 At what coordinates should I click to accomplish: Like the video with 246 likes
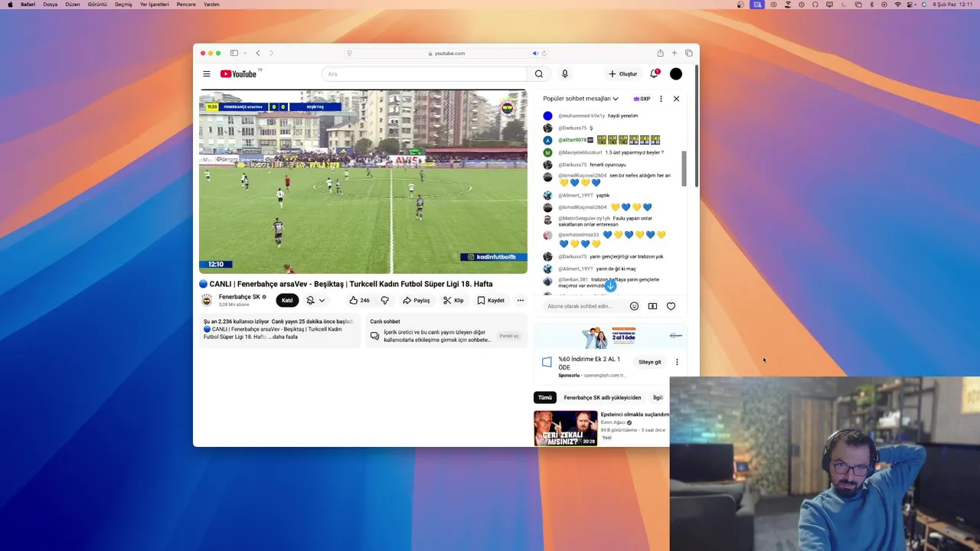coord(359,301)
